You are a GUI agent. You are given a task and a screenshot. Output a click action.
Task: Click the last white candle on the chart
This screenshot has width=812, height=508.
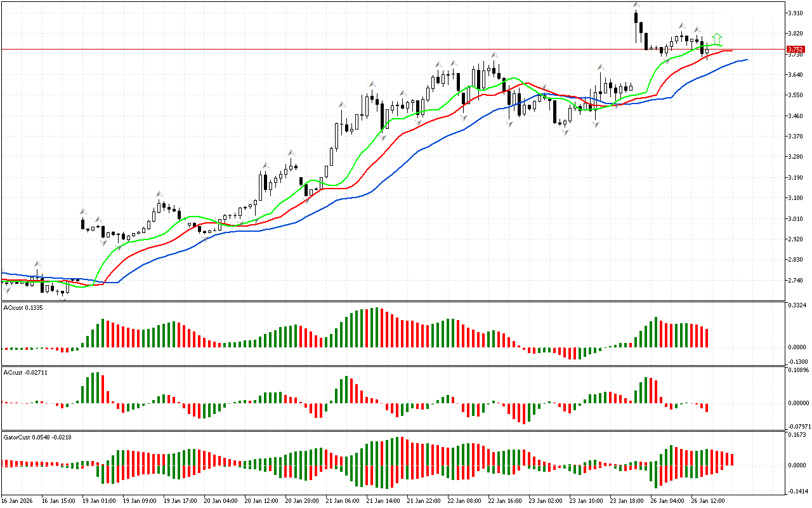click(707, 51)
